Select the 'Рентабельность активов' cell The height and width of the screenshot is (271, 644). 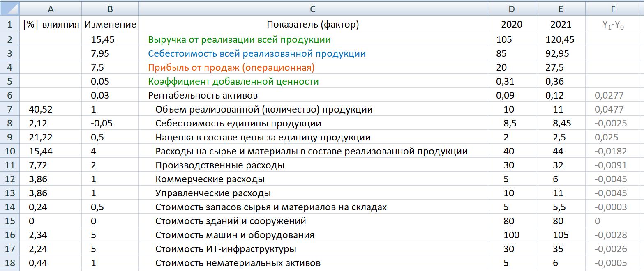(203, 95)
